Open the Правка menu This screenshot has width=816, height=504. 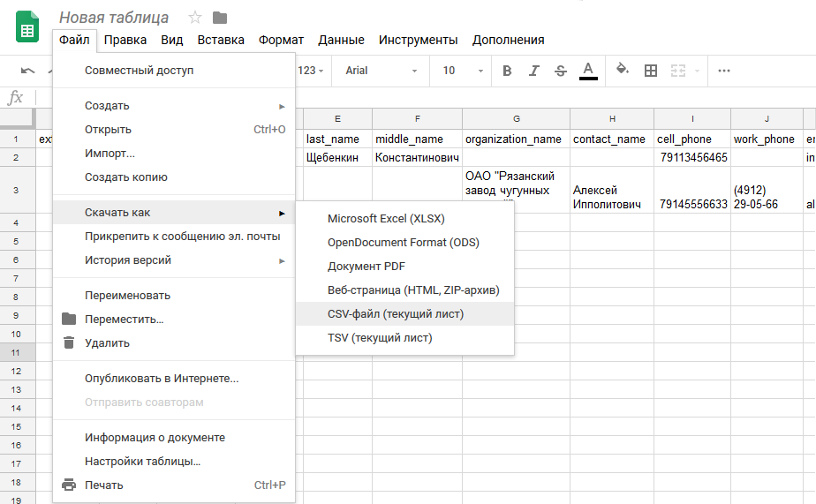click(125, 40)
